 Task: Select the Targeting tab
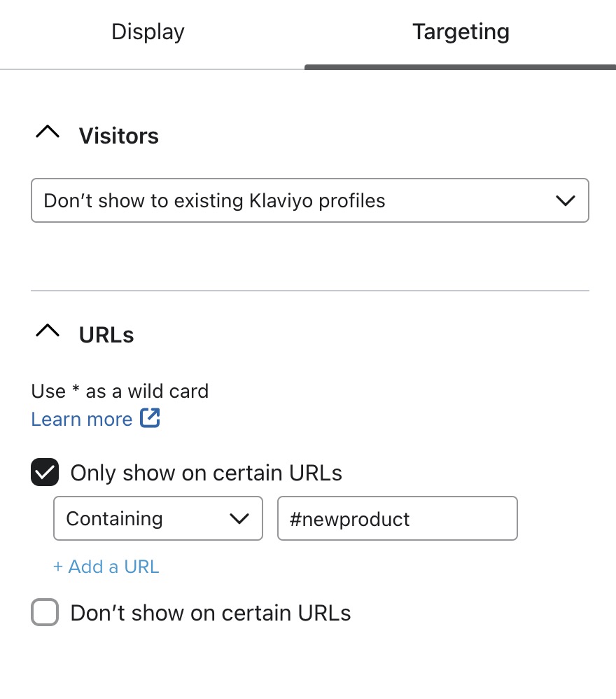coord(461,32)
